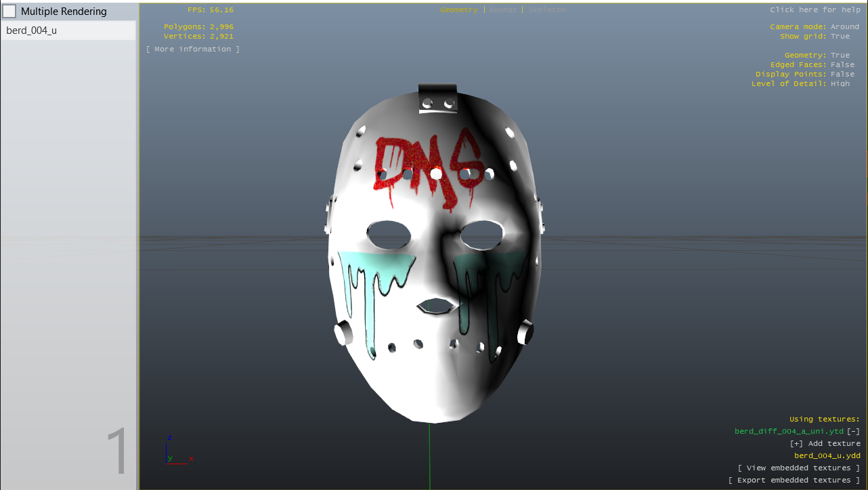
Task: Remove texture with the [-] button
Action: point(854,432)
